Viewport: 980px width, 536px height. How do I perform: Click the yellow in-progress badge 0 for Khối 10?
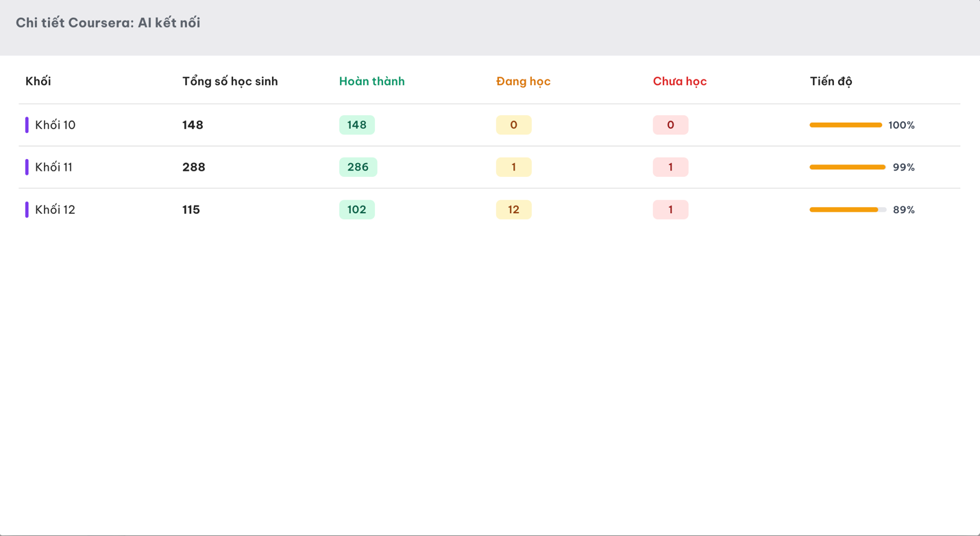514,125
